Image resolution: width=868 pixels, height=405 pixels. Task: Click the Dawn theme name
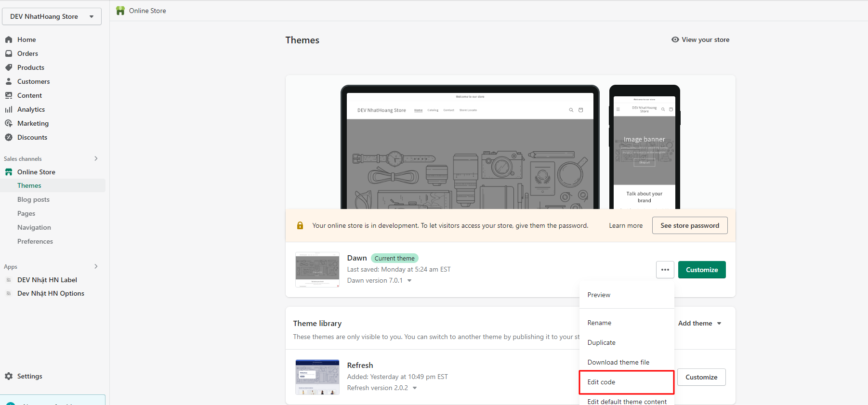coord(357,258)
